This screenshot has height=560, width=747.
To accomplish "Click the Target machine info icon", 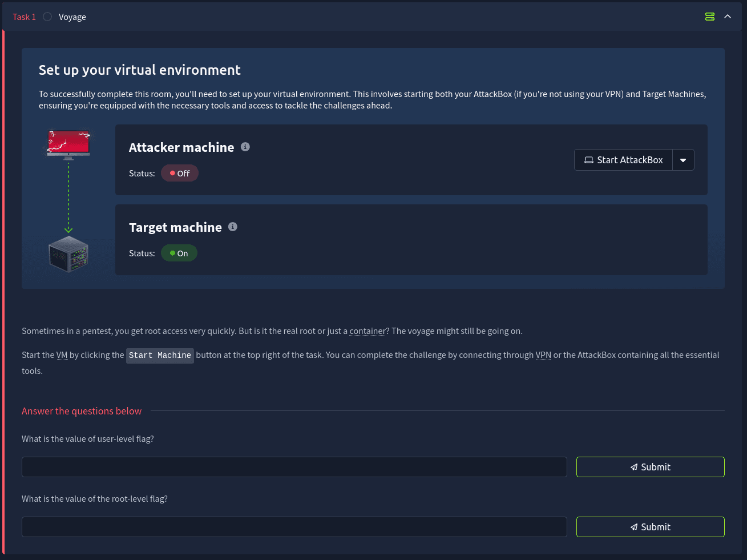I will (x=233, y=227).
